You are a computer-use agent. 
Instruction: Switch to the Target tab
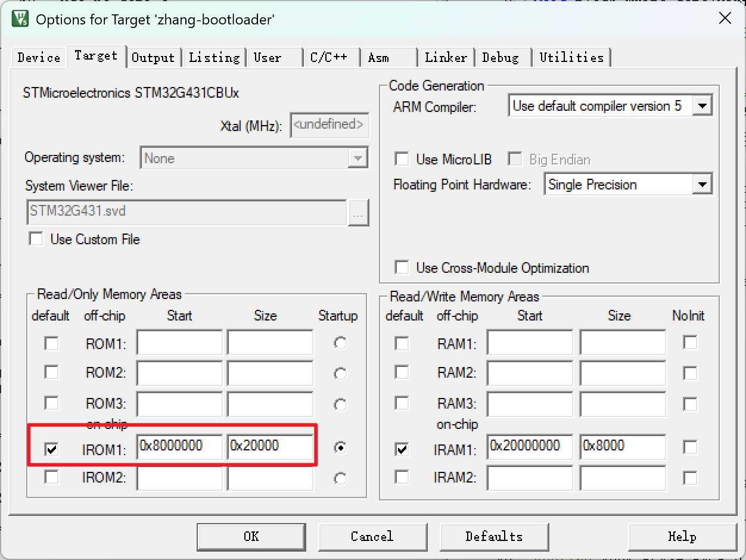point(96,56)
